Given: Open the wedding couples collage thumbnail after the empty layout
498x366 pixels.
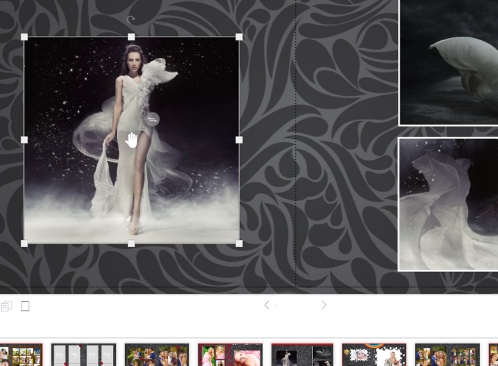Looking at the screenshot, I should tap(157, 355).
